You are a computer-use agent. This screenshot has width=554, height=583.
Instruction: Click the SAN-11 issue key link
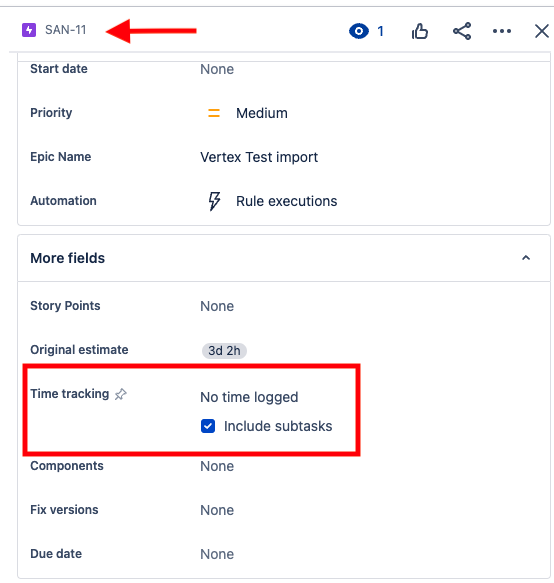(66, 30)
